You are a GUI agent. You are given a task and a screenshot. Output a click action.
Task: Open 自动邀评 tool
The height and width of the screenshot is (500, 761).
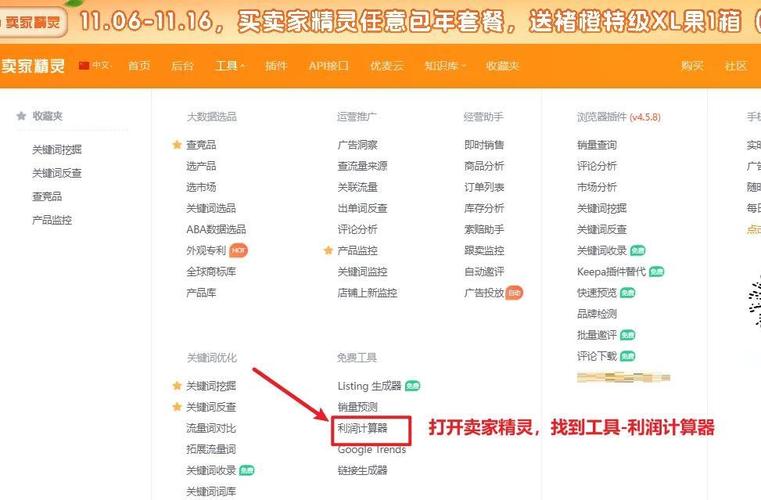tap(484, 271)
